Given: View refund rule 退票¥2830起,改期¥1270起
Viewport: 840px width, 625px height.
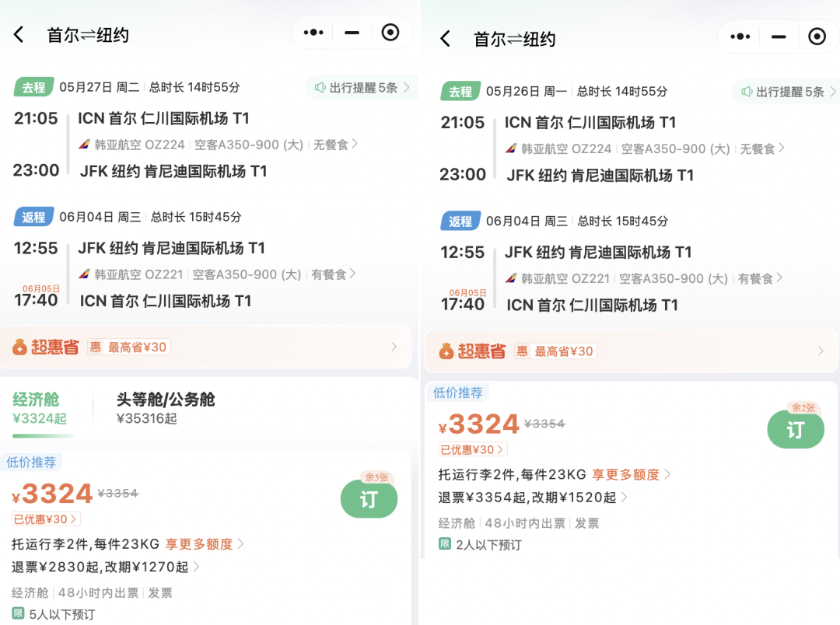Looking at the screenshot, I should tap(106, 567).
